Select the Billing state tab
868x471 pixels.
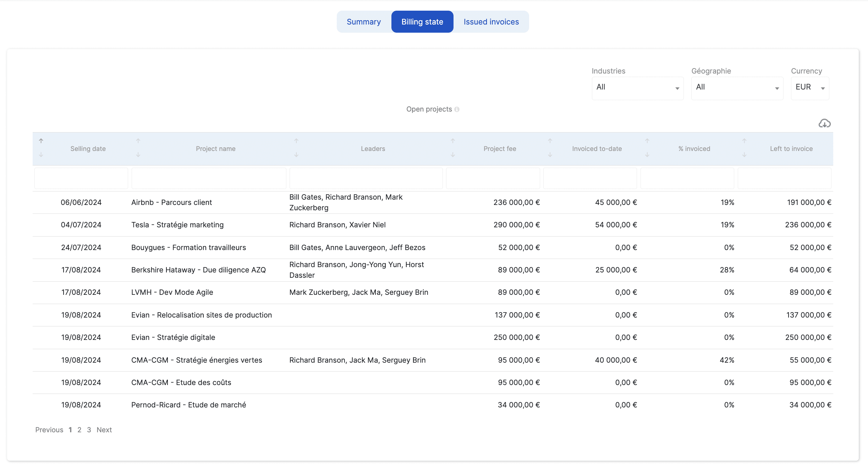point(422,22)
